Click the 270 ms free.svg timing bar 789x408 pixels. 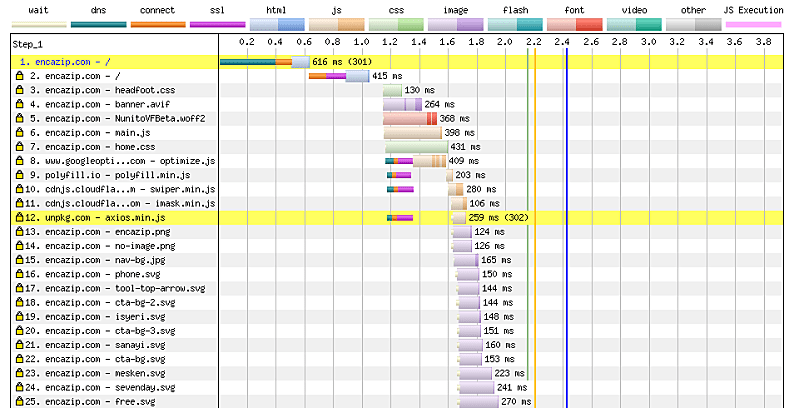(x=479, y=402)
